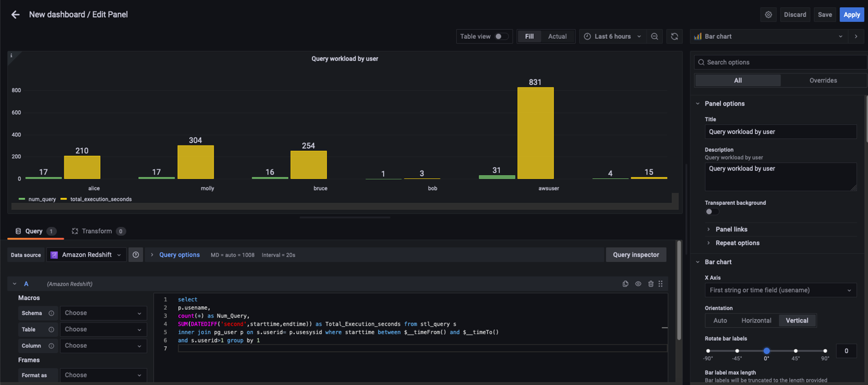
Task: Go back using the arrow icon
Action: (x=15, y=15)
